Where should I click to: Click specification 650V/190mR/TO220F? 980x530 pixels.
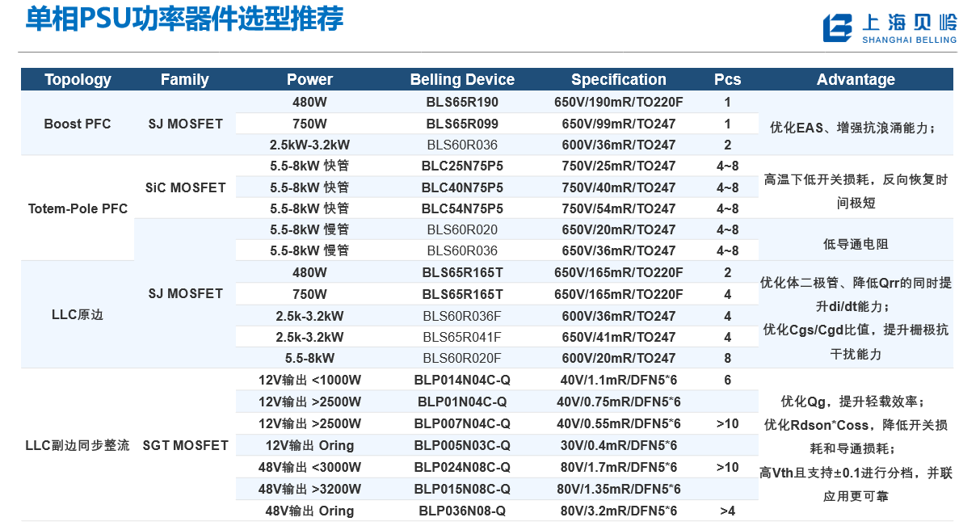click(619, 103)
